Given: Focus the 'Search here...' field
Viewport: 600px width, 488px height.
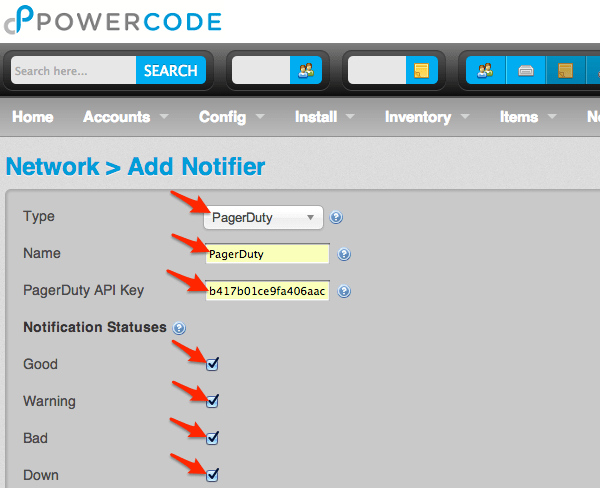Looking at the screenshot, I should coord(73,70).
